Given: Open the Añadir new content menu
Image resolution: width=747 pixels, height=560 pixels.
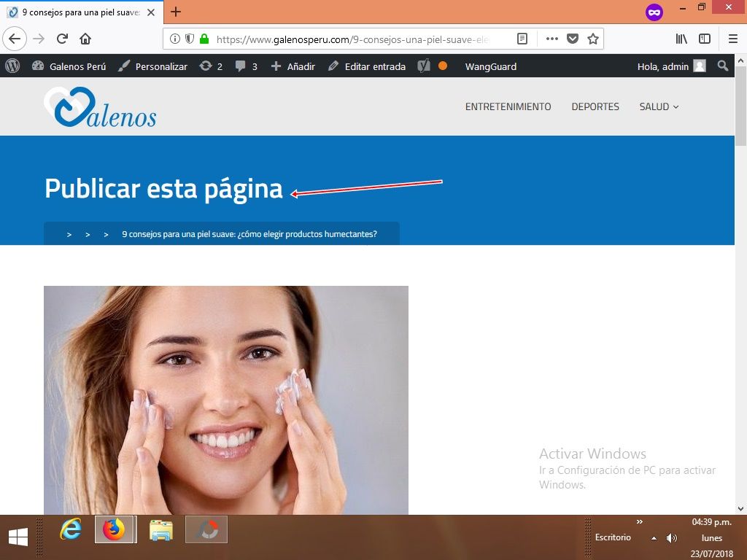Looking at the screenshot, I should 293,66.
